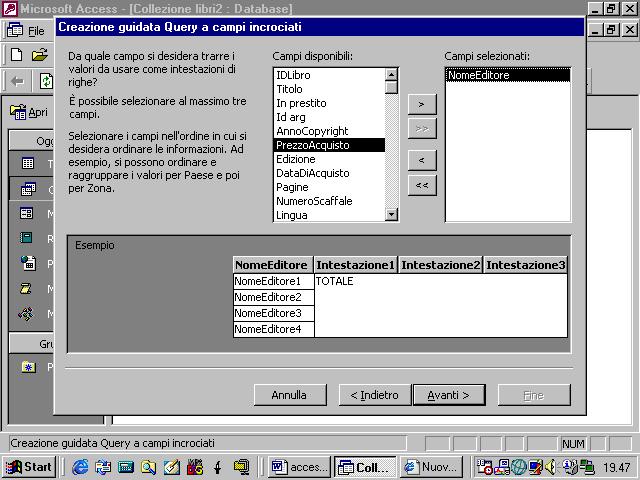Remove all fields with the << button
This screenshot has width=640, height=480.
(422, 185)
